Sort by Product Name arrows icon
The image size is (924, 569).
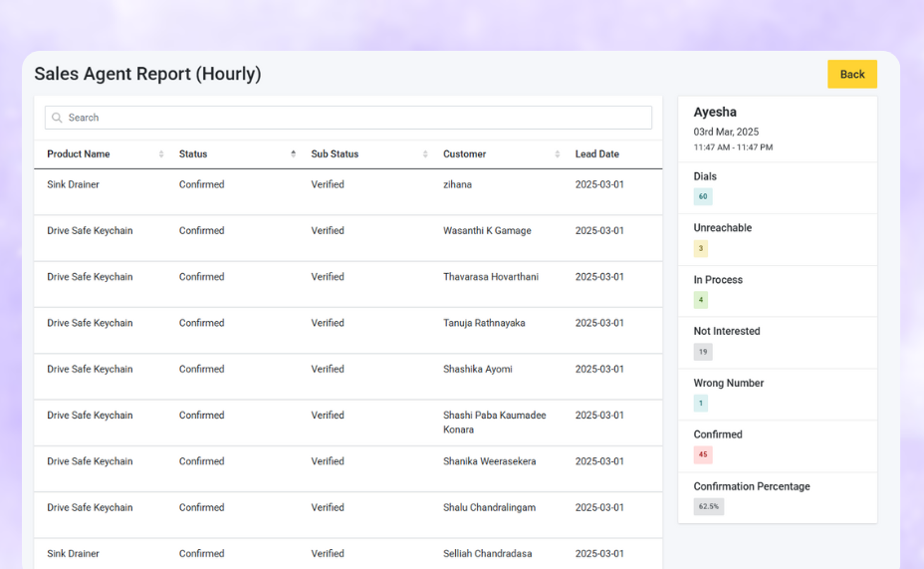coord(161,153)
